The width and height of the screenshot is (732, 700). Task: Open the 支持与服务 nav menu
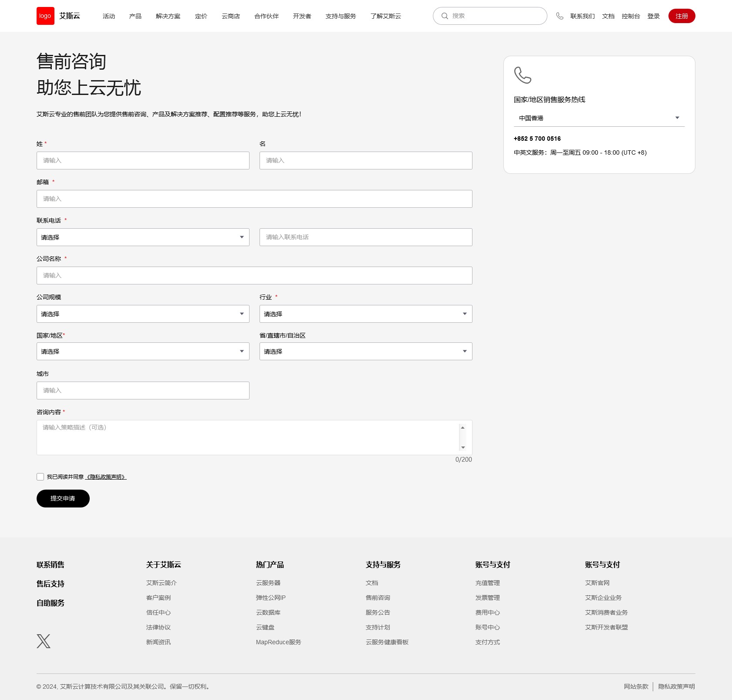[341, 16]
